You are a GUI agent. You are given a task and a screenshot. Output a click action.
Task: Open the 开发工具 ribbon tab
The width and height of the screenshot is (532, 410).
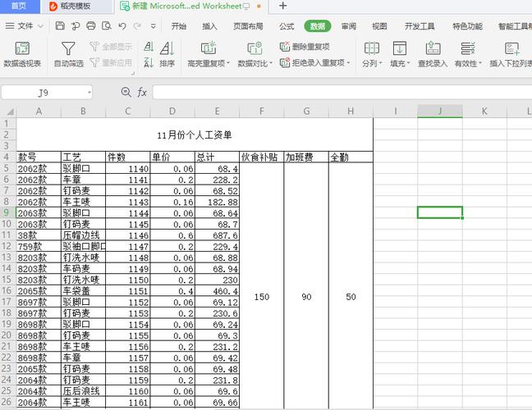click(x=420, y=26)
